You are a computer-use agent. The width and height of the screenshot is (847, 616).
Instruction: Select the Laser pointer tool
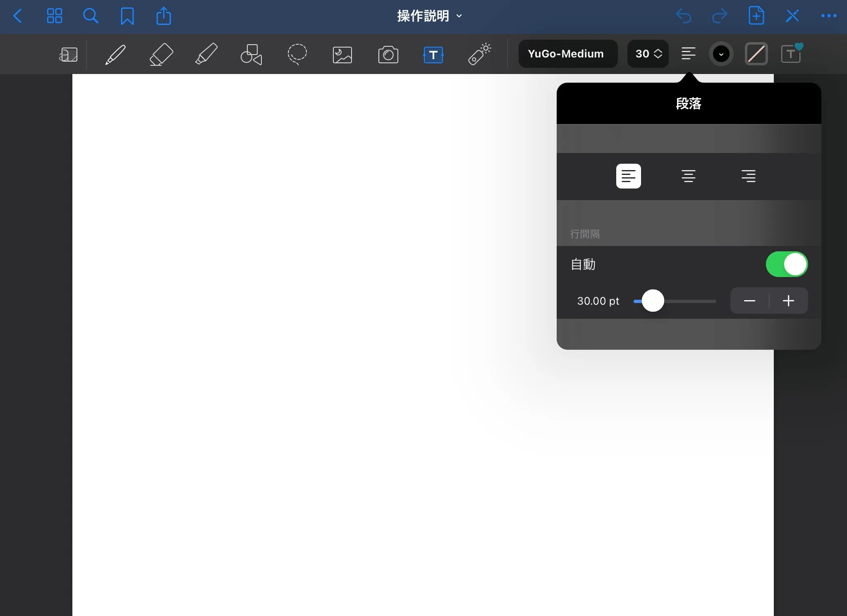point(479,54)
